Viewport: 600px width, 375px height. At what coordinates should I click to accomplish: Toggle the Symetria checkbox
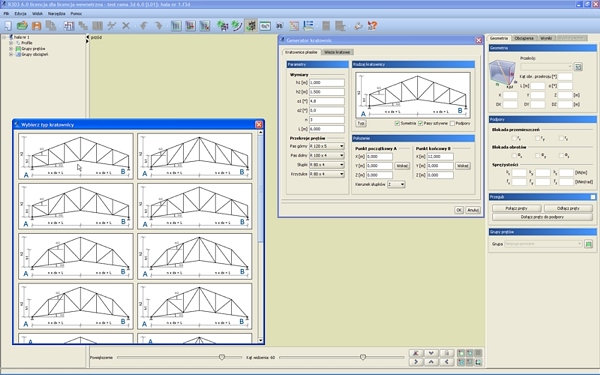point(397,123)
